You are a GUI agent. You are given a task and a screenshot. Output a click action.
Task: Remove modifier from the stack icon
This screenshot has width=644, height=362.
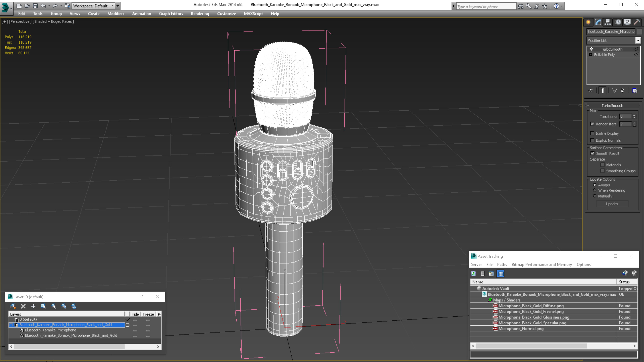[x=623, y=90]
